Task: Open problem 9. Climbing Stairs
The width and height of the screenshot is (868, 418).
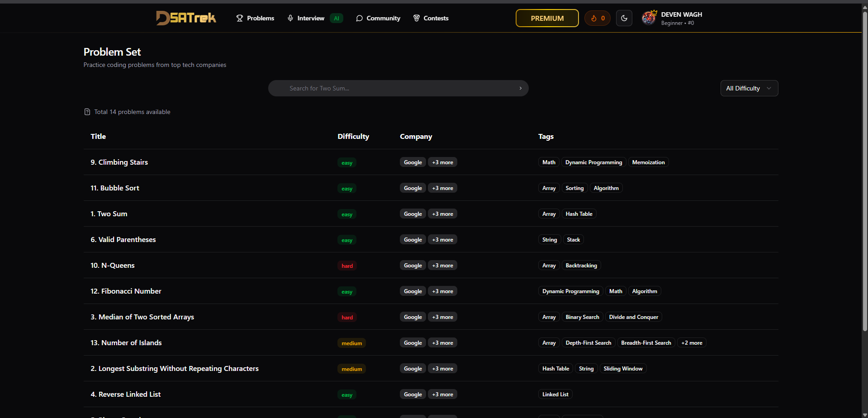Action: click(119, 162)
